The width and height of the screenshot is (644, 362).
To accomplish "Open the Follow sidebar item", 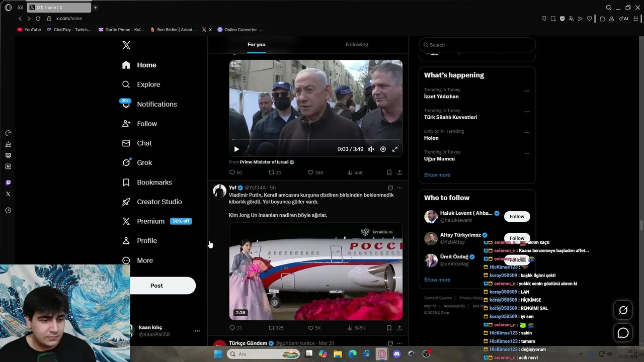I will tap(139, 124).
